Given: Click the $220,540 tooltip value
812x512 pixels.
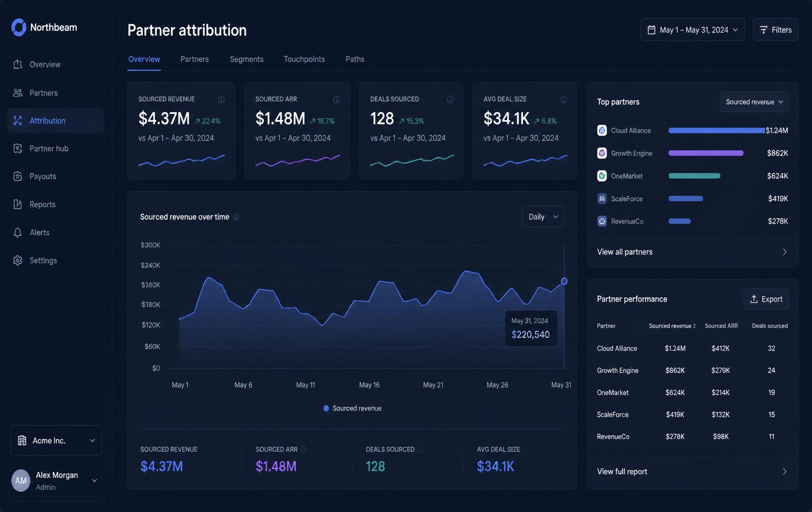Looking at the screenshot, I should [x=530, y=334].
